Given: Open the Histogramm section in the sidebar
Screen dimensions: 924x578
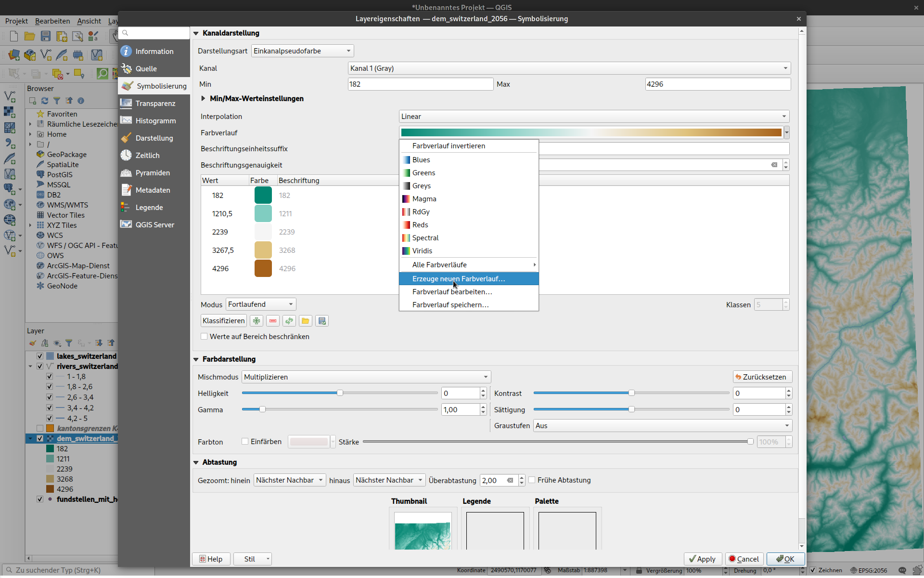Looking at the screenshot, I should point(155,121).
